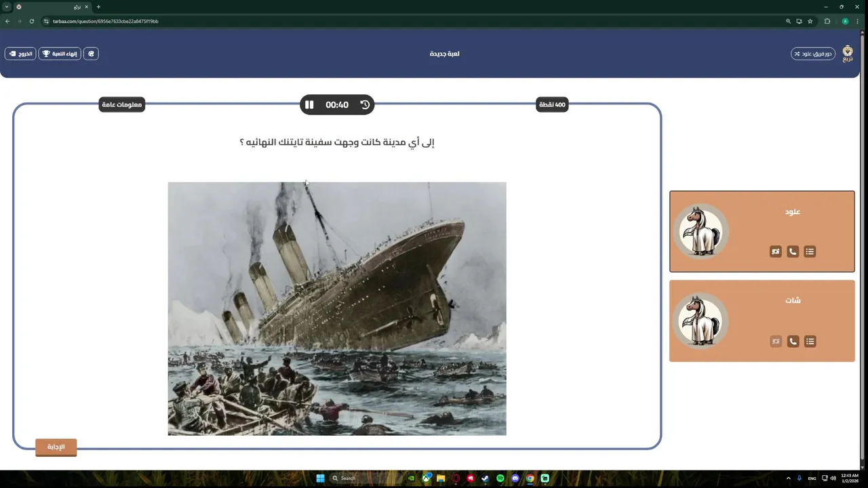Use the phone-call lifeline for team شات

[x=793, y=341]
